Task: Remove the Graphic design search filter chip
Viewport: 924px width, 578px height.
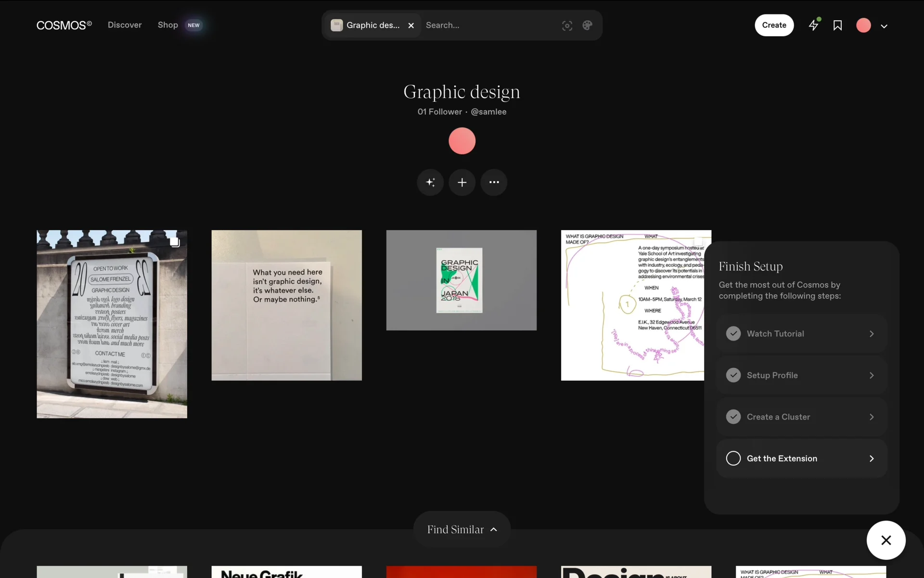Action: tap(411, 26)
